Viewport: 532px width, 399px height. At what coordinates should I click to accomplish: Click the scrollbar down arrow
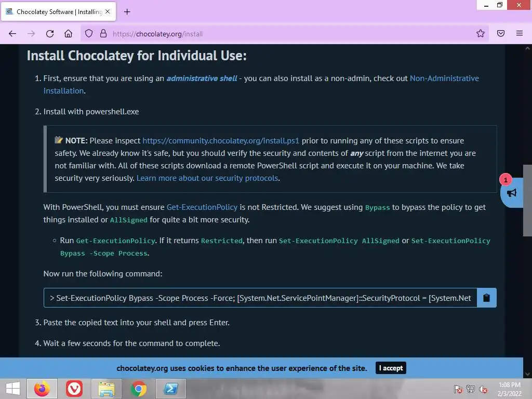pos(527,374)
